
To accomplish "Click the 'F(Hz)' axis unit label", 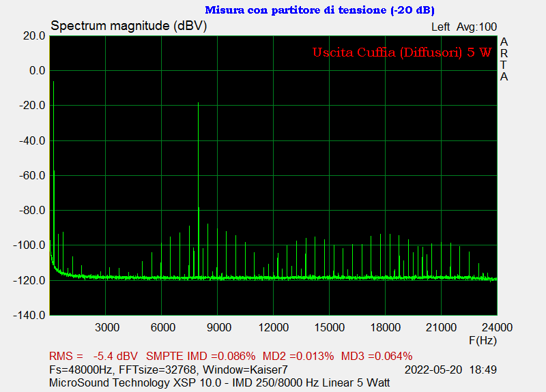I will coord(483,340).
